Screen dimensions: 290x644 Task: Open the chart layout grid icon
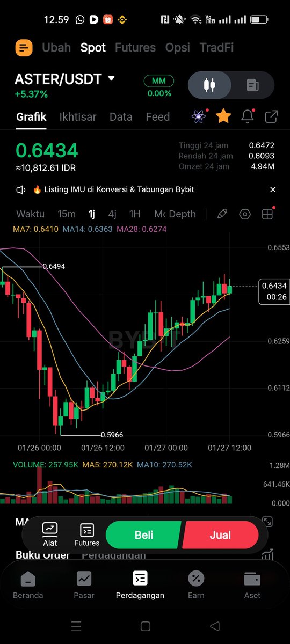267,214
